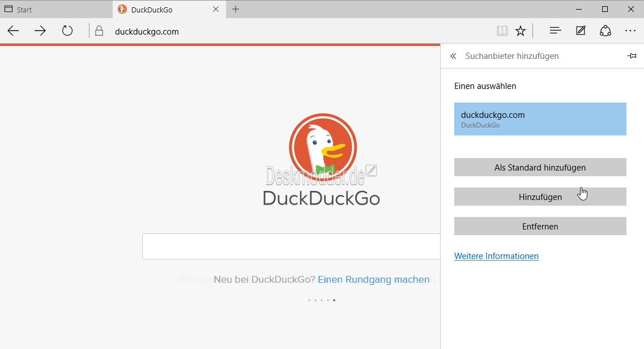The height and width of the screenshot is (349, 644).
Task: Click the Hinzufügen button
Action: [540, 197]
